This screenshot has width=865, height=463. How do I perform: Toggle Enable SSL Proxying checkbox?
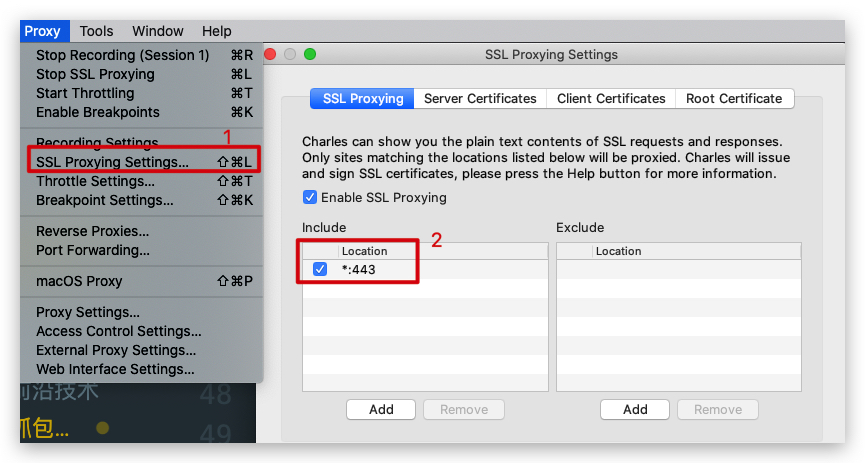pos(310,197)
